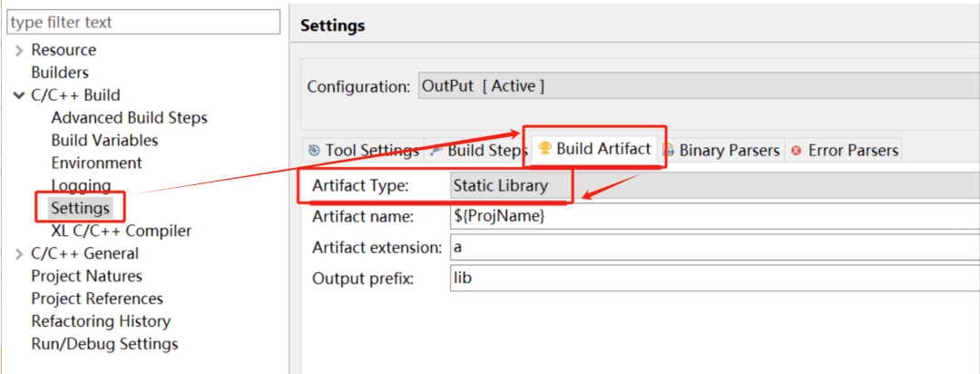Click the Build Artifact trophy icon
Image resolution: width=980 pixels, height=374 pixels.
point(545,149)
